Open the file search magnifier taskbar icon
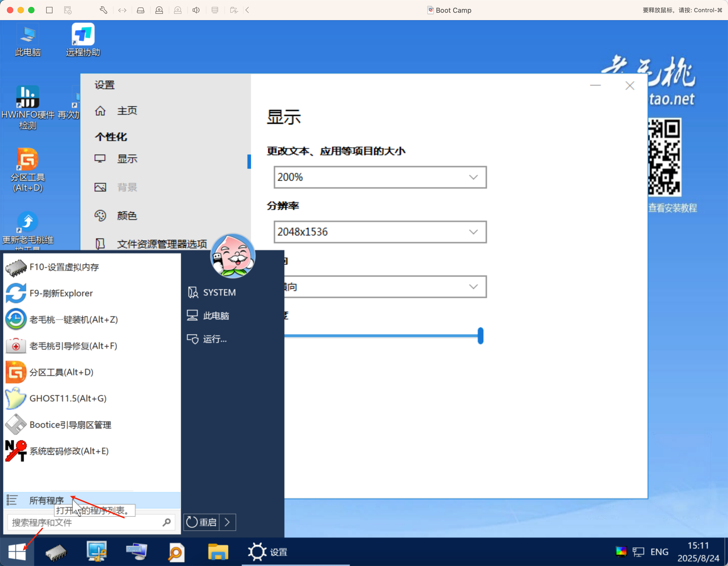728x566 pixels. (176, 552)
